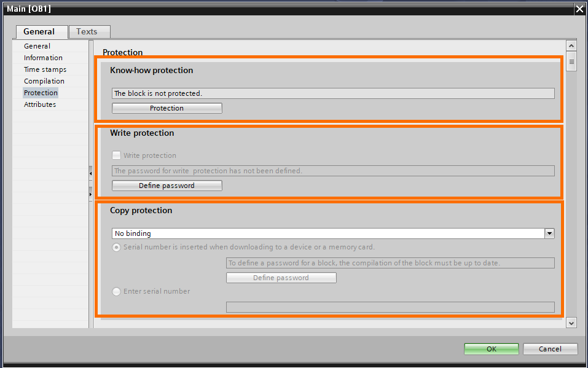Choose the Enter serial number option
588x368 pixels.
[x=116, y=291]
